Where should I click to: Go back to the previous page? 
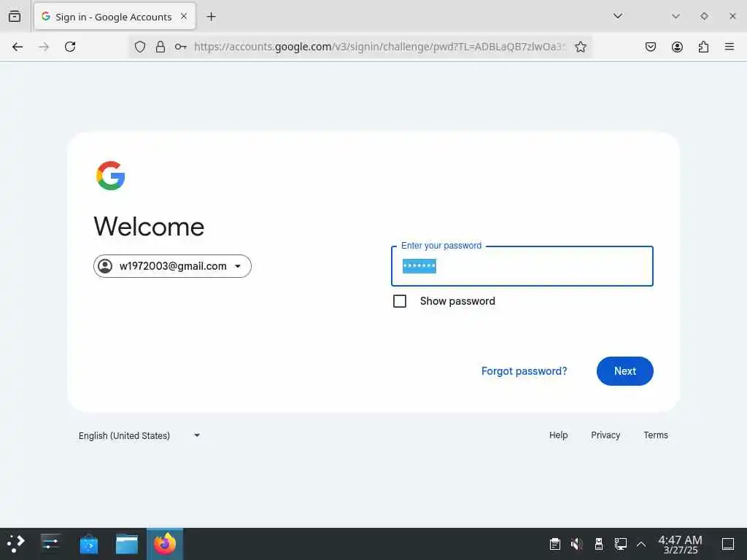(x=18, y=47)
